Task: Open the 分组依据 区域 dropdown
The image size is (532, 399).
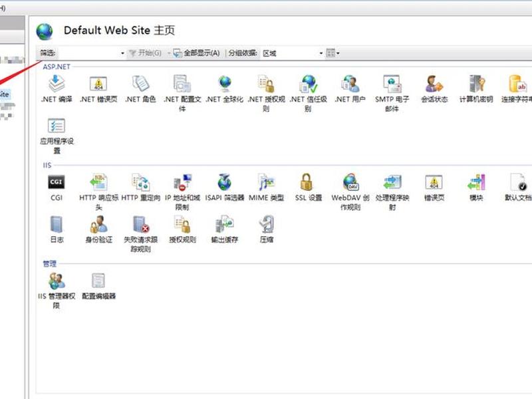Action: [293, 53]
